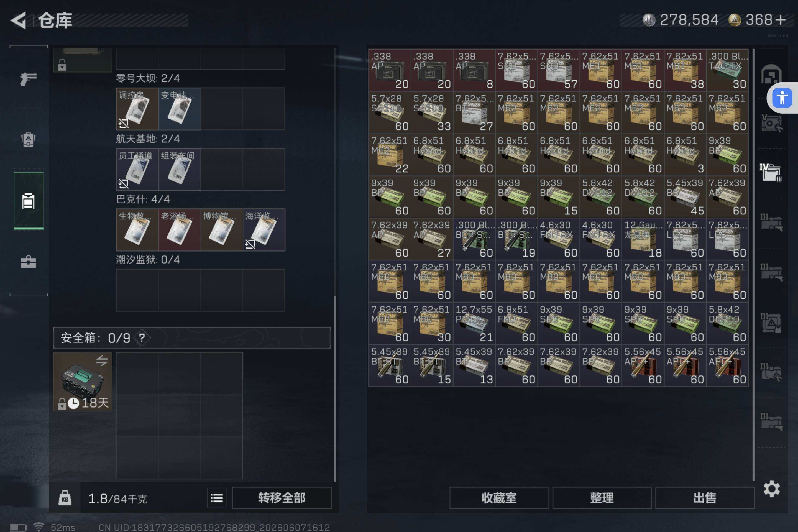Select the 员工通道 keycard
Screen dimensions: 798x532
pyautogui.click(x=137, y=169)
